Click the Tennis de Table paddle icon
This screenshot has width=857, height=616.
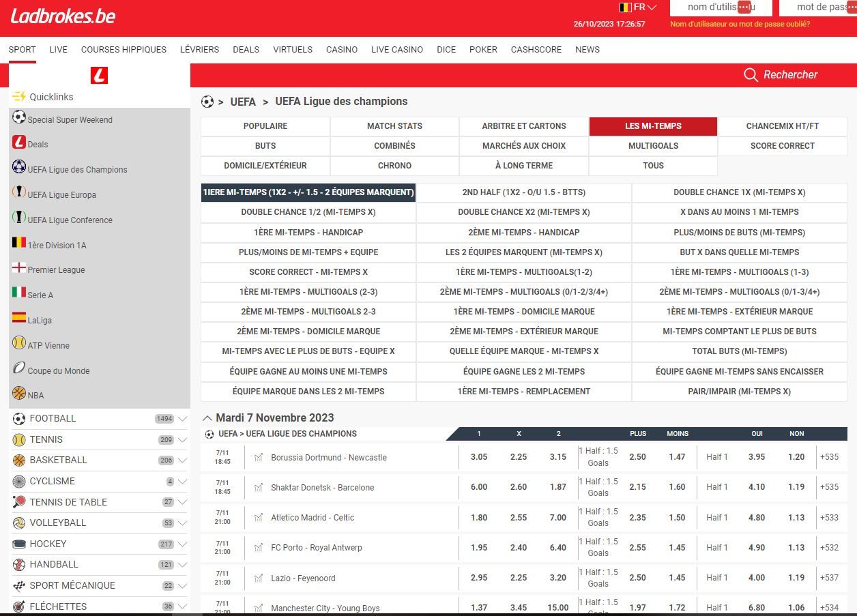(x=19, y=502)
